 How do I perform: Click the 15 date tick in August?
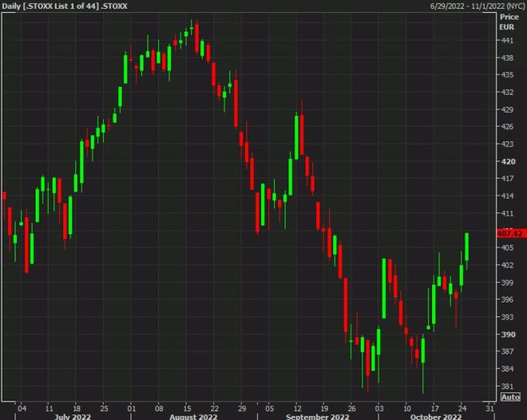tap(186, 407)
